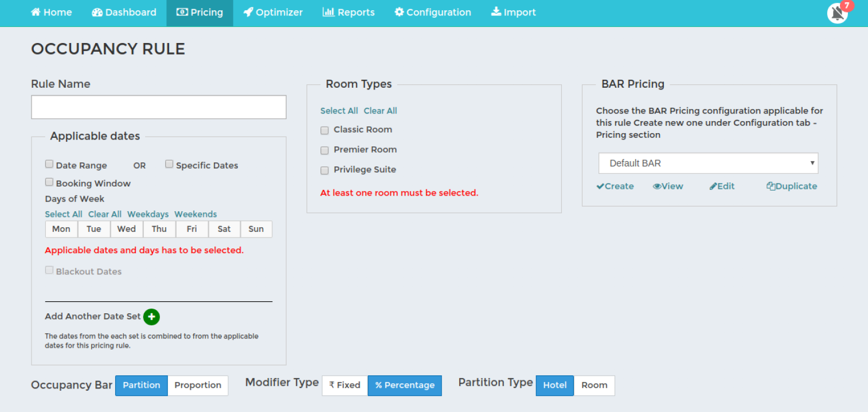Open the Default BAR dropdown

pyautogui.click(x=708, y=163)
